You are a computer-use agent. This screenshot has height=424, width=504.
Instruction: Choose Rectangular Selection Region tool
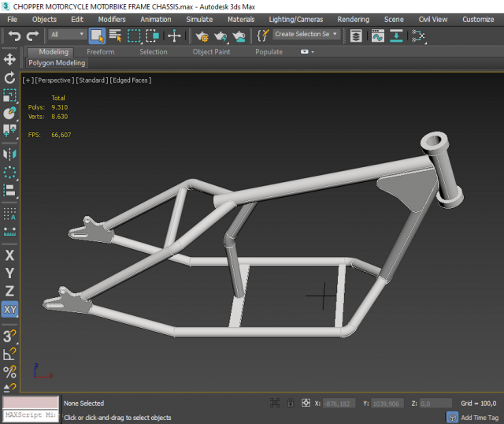point(134,35)
